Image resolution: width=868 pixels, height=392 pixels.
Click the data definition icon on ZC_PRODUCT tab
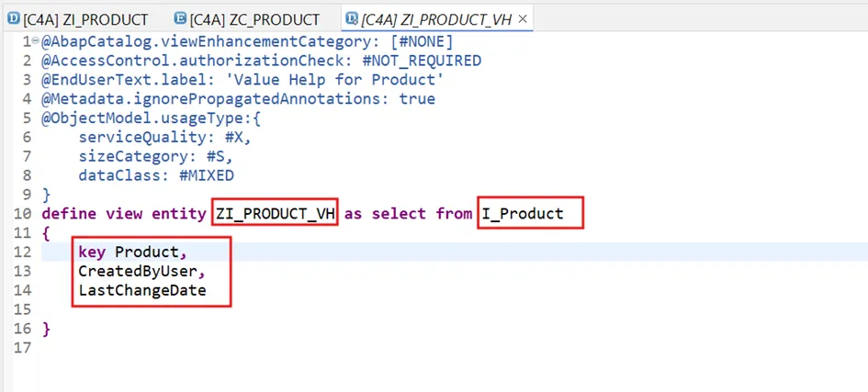181,18
